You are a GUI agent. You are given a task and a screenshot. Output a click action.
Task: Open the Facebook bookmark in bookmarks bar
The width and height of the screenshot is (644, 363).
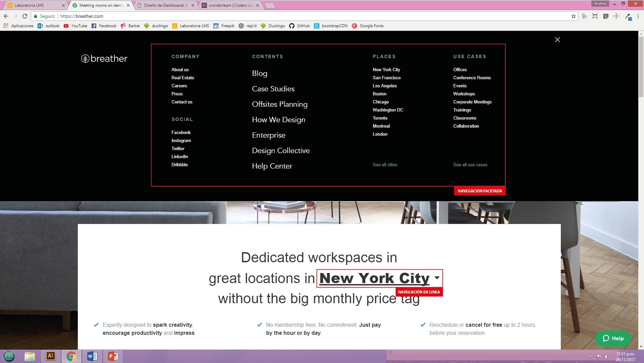coord(104,26)
